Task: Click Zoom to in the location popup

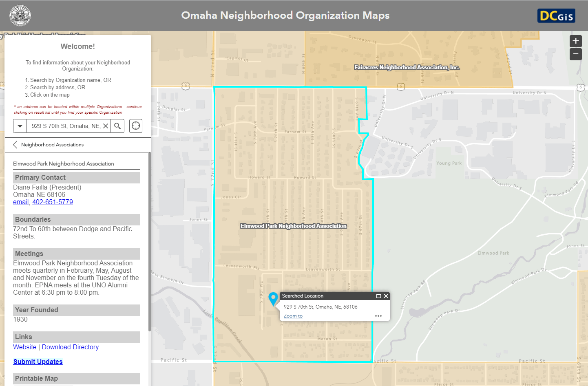Action: point(293,315)
